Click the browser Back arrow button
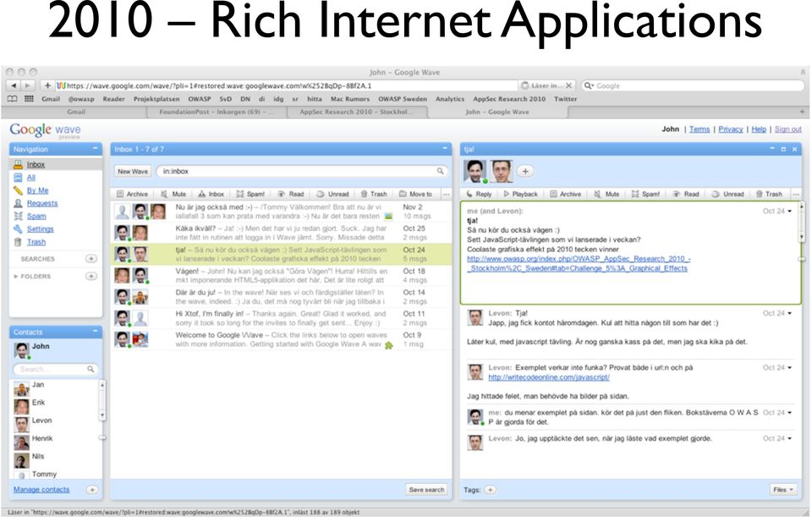Image resolution: width=812 pixels, height=517 pixels. [x=14, y=85]
